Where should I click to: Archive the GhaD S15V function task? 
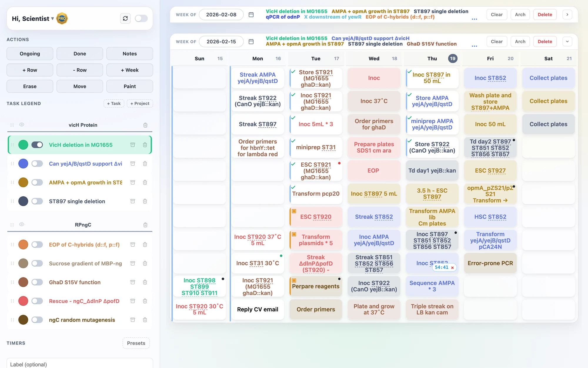pos(133,282)
